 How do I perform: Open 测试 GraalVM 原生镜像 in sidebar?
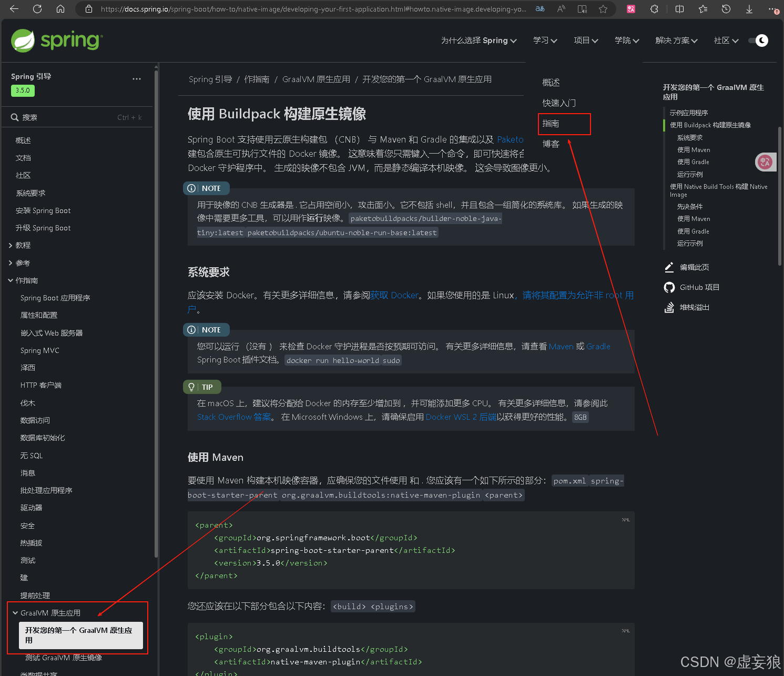pyautogui.click(x=64, y=658)
